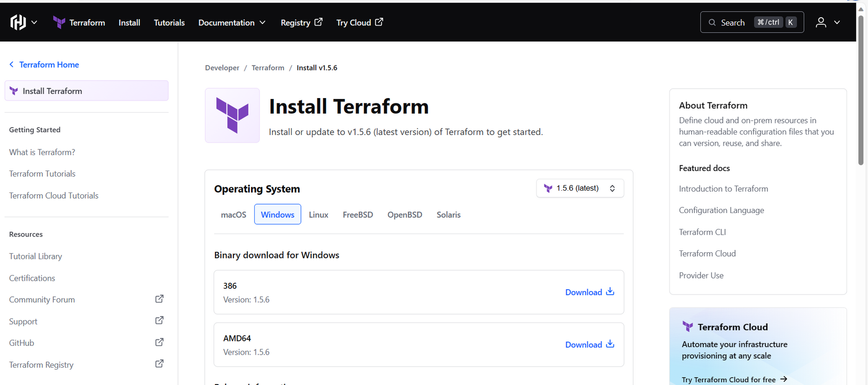Click the search magnifier icon

pos(712,22)
